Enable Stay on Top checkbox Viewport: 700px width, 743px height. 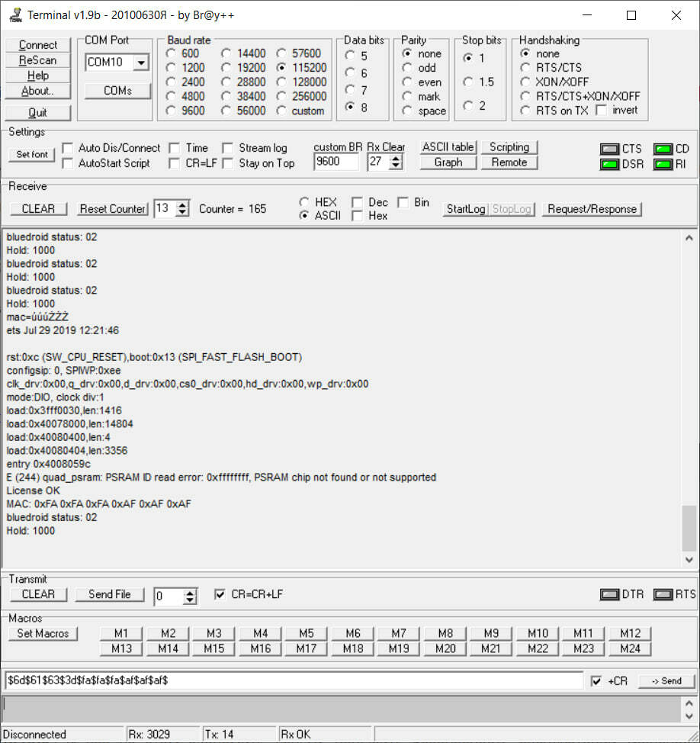coord(228,163)
